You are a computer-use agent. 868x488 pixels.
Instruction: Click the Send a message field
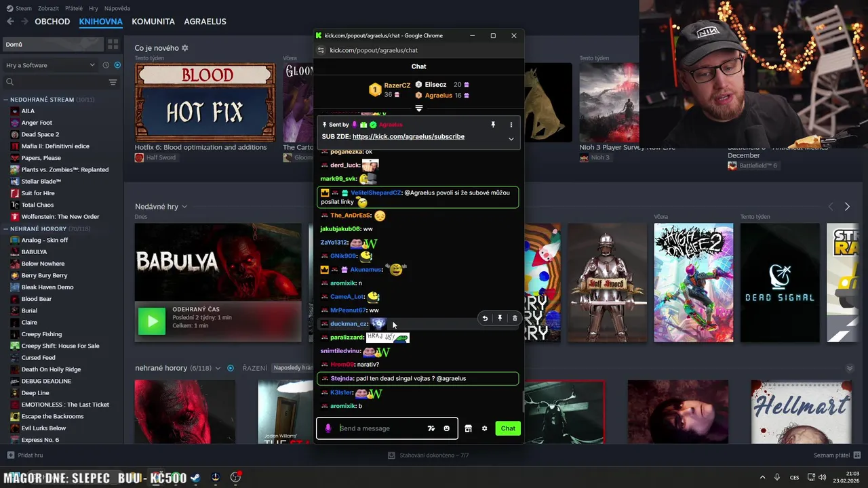(x=380, y=428)
